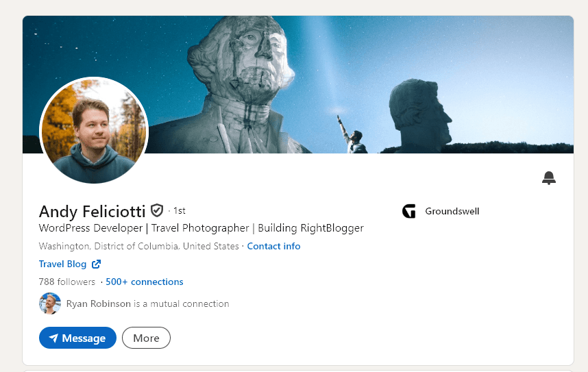Click the 788 followers text
The width and height of the screenshot is (588, 372).
(x=67, y=282)
